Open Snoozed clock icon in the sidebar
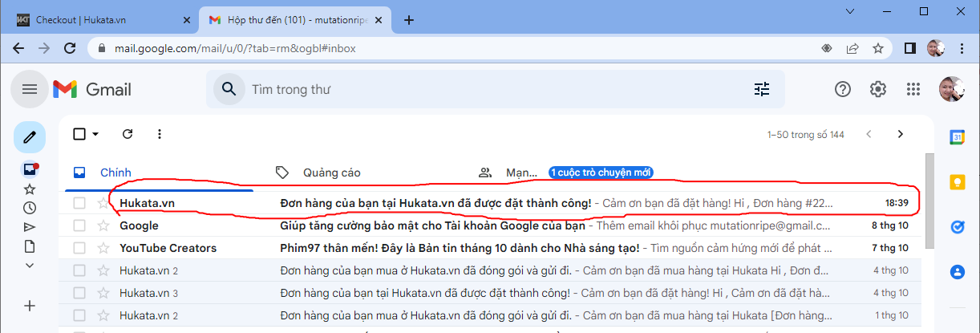 pyautogui.click(x=30, y=208)
